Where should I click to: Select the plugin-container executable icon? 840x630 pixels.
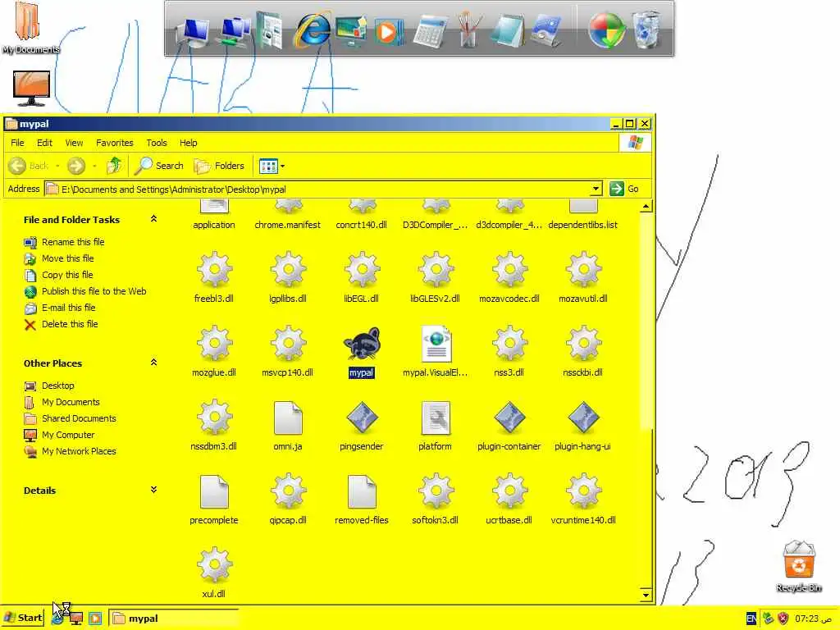[x=509, y=418]
